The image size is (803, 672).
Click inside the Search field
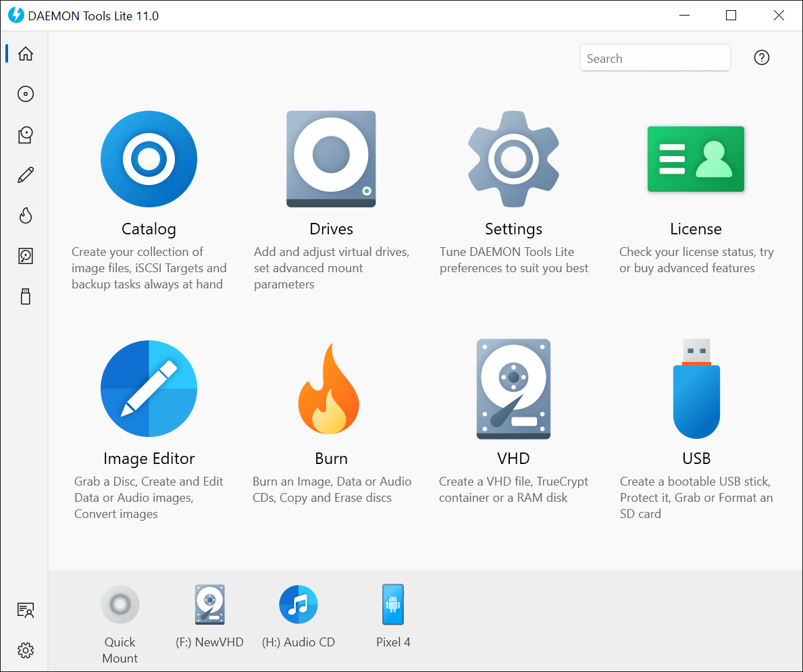click(x=654, y=58)
